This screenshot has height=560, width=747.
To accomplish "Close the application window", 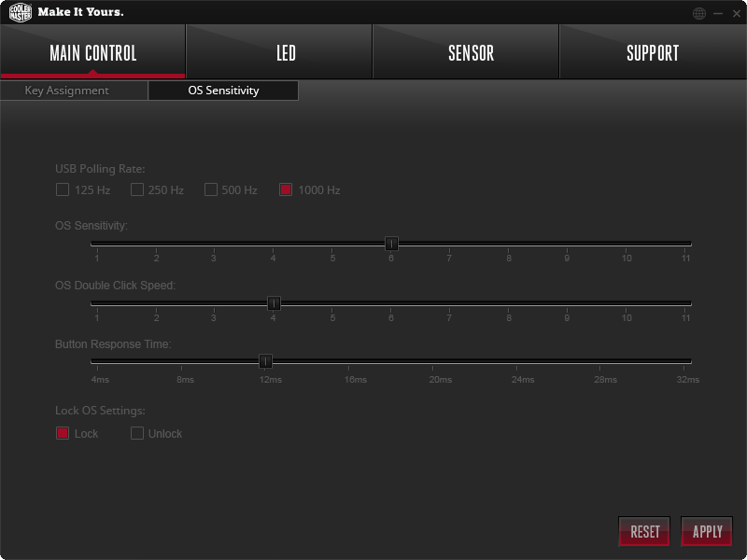I will (x=737, y=14).
